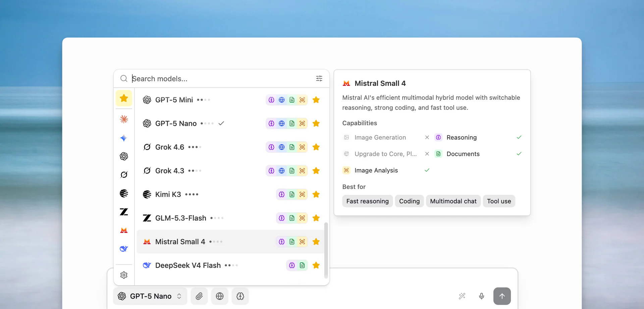Click the attach file paperclip button
Viewport: 644px width, 309px height.
tap(199, 296)
